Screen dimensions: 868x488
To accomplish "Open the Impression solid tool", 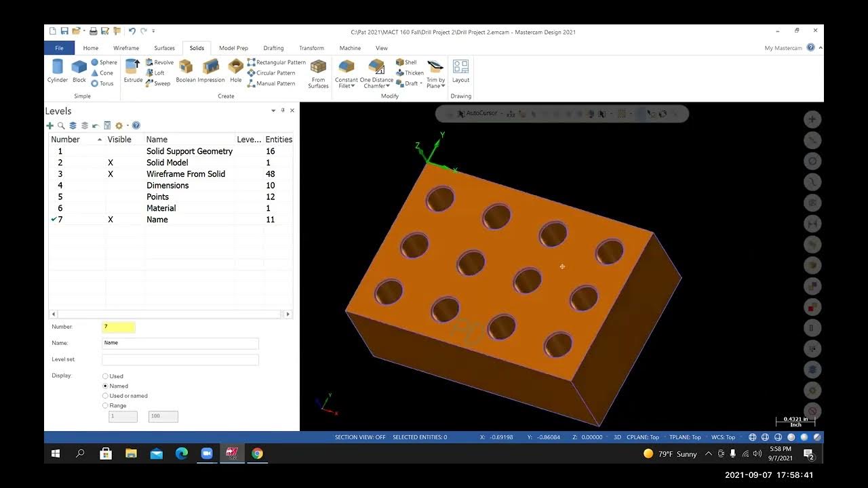I will click(x=211, y=70).
